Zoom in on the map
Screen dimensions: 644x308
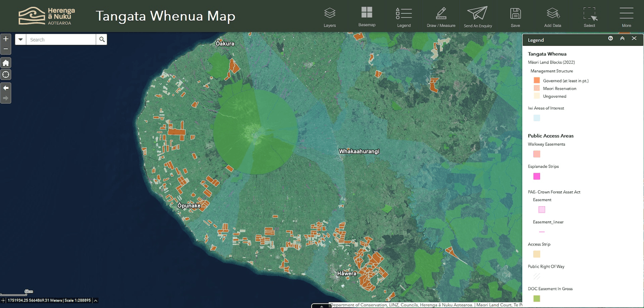(x=5, y=39)
